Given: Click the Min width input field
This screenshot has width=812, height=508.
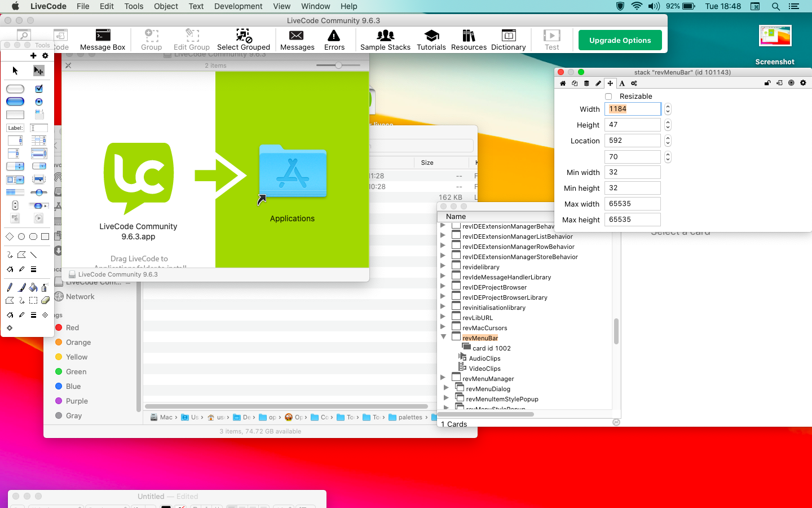Looking at the screenshot, I should tap(633, 172).
